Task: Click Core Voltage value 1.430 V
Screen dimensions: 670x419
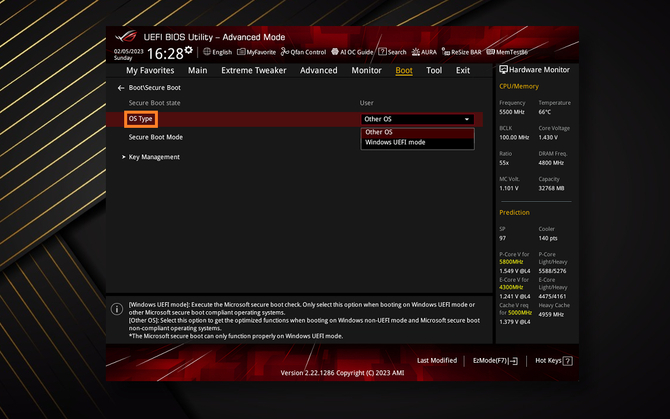Action: [x=548, y=138]
